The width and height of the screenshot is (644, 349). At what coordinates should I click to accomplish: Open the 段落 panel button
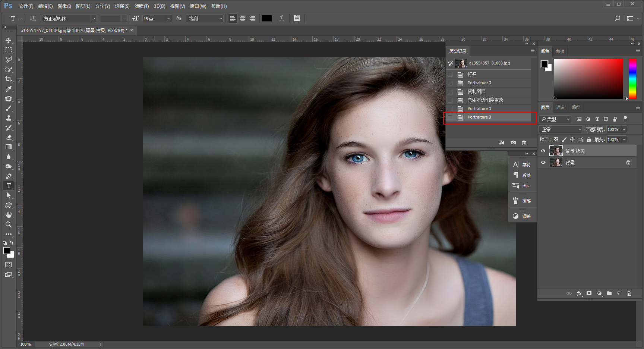pos(522,175)
